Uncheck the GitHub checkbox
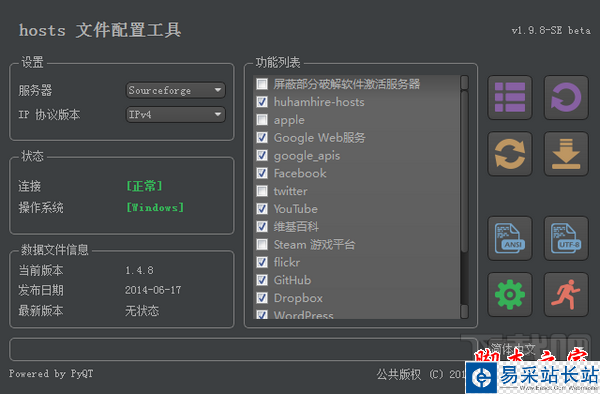The width and height of the screenshot is (600, 394). click(x=262, y=280)
